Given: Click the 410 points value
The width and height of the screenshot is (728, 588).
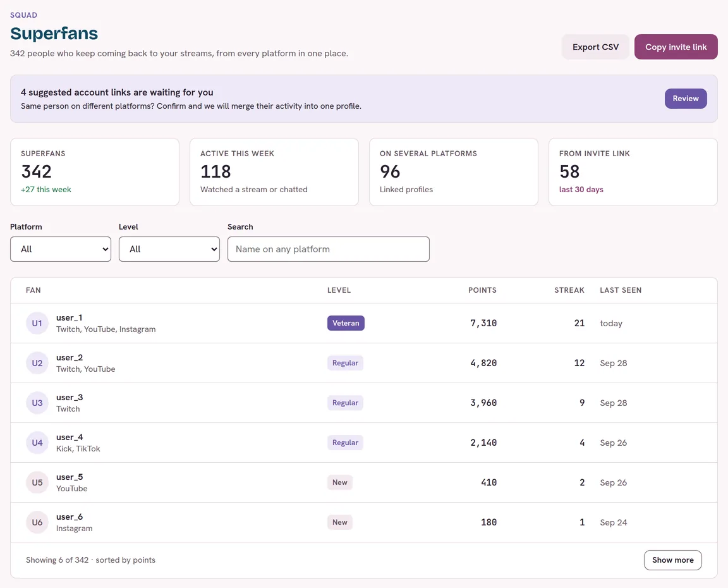Looking at the screenshot, I should click(489, 482).
